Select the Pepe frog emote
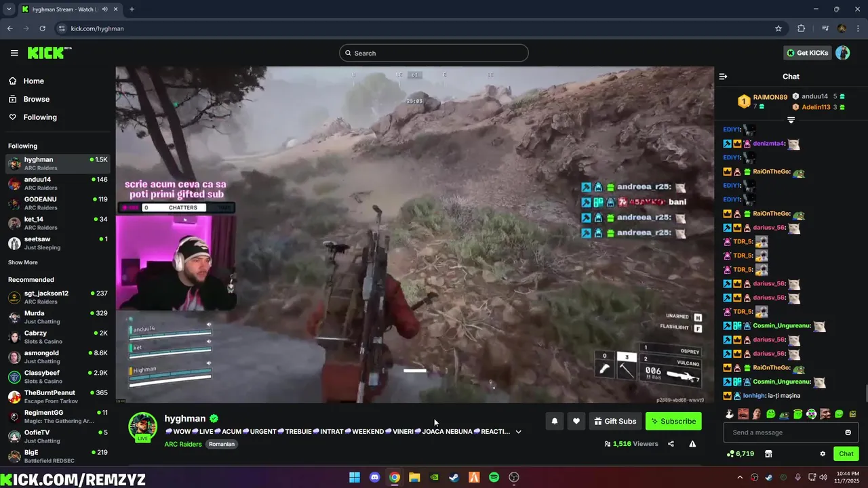Image resolution: width=868 pixels, height=488 pixels. (785, 414)
